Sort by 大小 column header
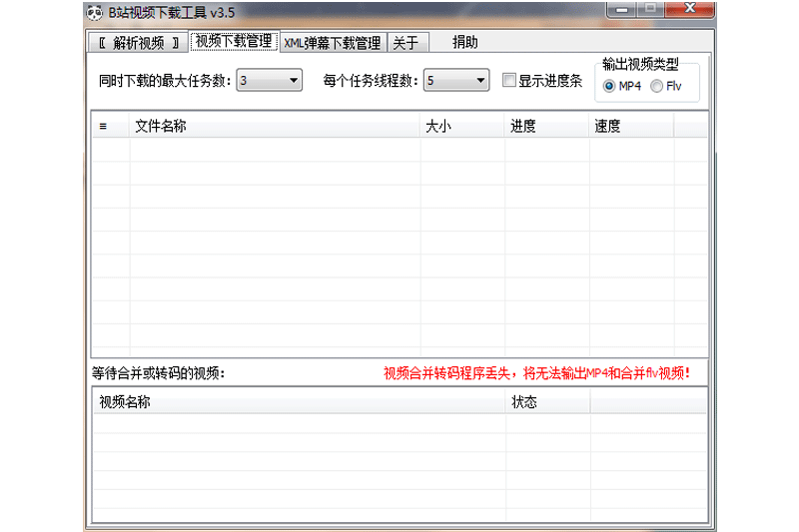Image resolution: width=799 pixels, height=532 pixels. 462,126
